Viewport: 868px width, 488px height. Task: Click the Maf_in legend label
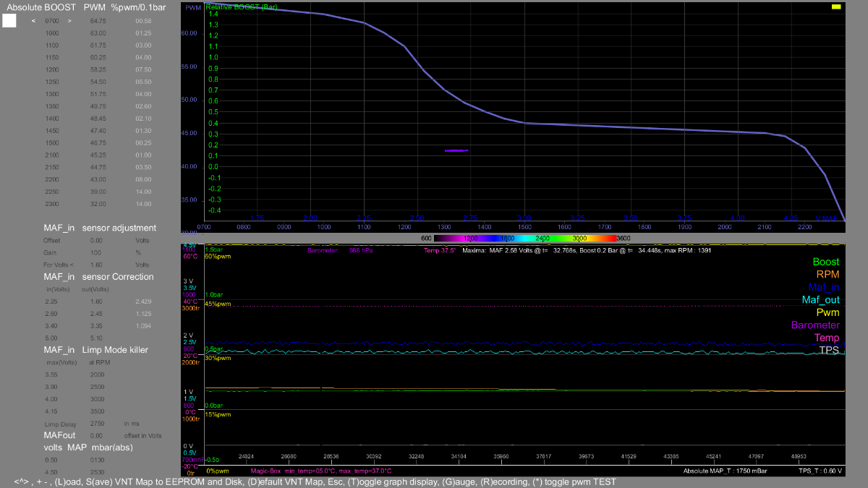[824, 287]
